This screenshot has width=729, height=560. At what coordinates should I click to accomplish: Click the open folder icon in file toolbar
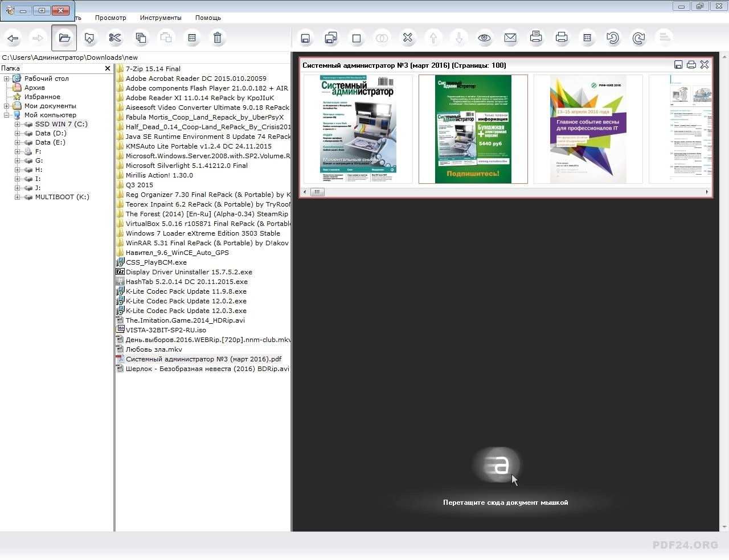64,38
